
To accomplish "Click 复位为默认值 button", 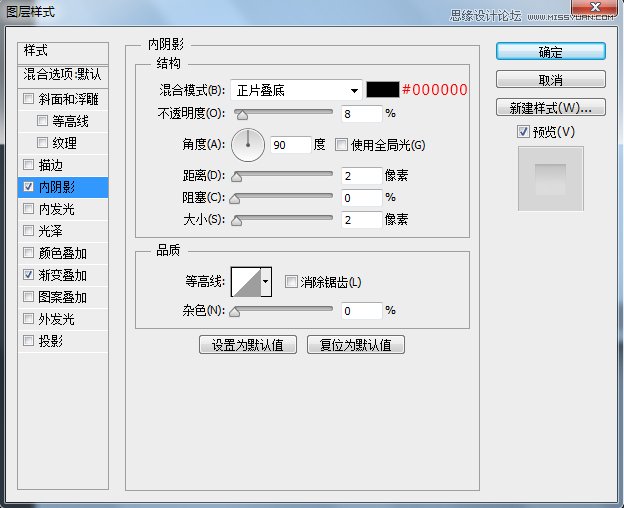I will pyautogui.click(x=356, y=345).
